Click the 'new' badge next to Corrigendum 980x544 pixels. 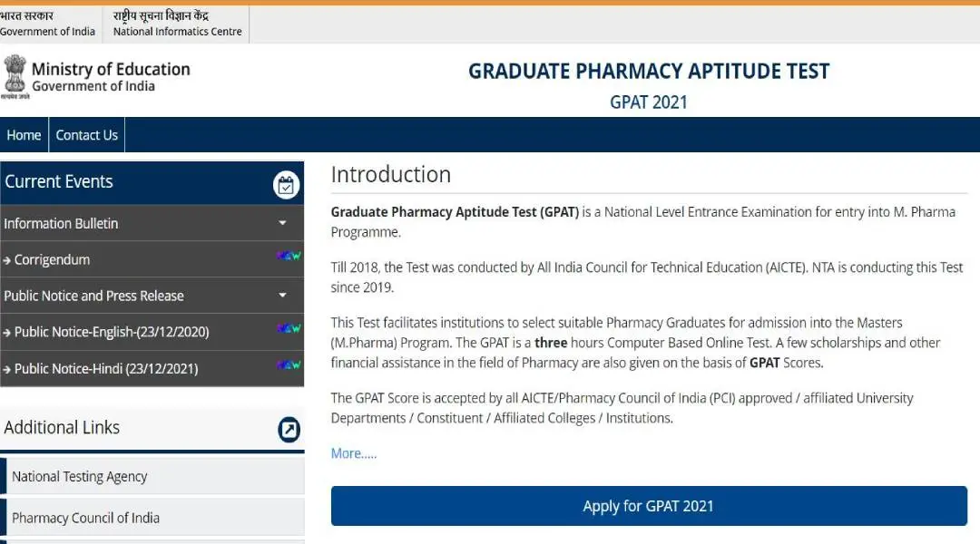pos(290,258)
